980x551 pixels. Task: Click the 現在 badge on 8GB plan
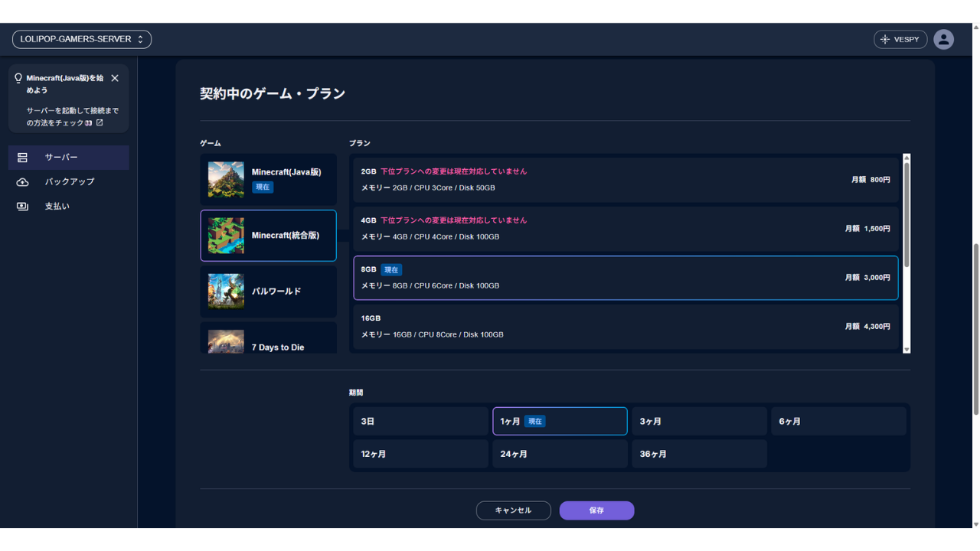pyautogui.click(x=391, y=269)
